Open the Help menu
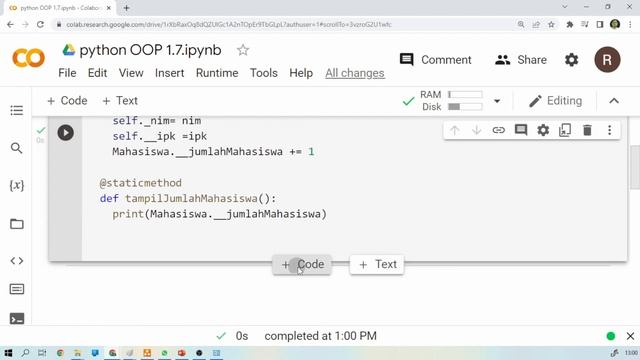The height and width of the screenshot is (360, 640). point(301,73)
